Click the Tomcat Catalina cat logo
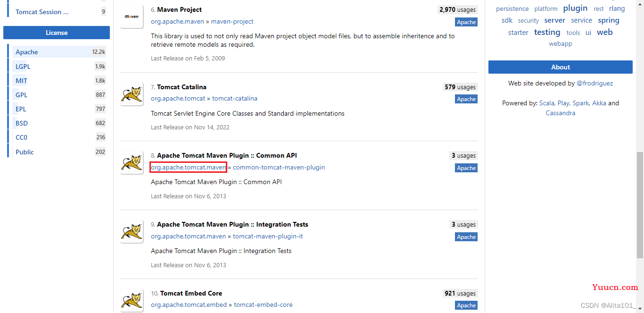 tap(132, 94)
